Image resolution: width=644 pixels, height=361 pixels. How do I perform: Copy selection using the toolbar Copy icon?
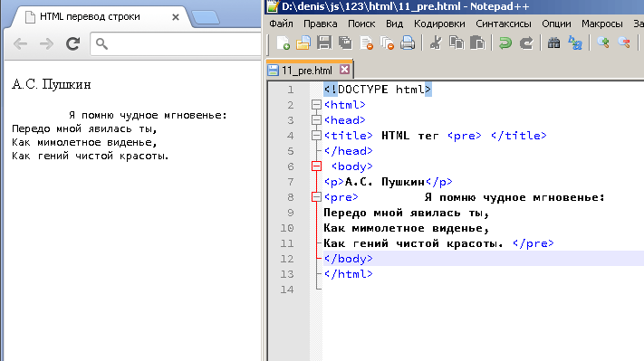point(457,43)
